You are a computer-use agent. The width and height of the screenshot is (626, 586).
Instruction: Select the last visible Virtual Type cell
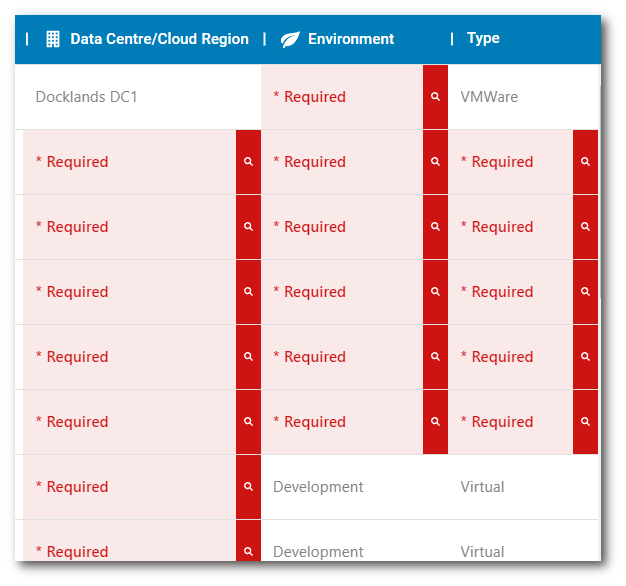[482, 551]
